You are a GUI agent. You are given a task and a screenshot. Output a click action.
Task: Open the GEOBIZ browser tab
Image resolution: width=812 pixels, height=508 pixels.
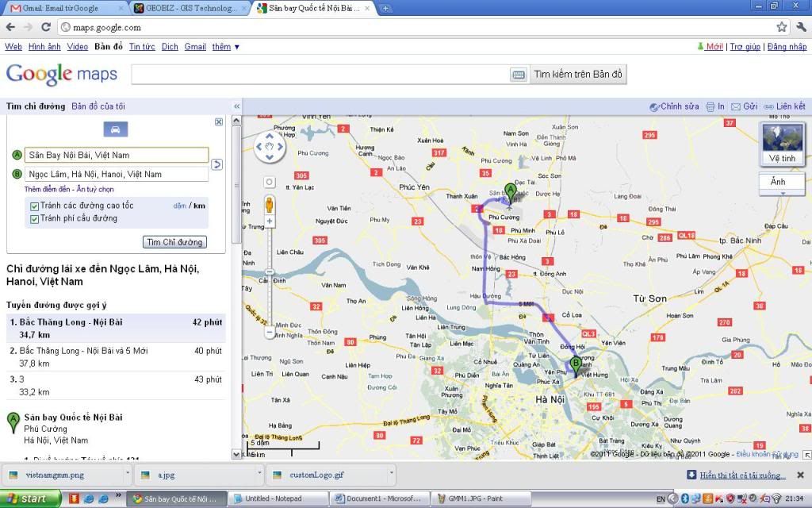(190, 8)
